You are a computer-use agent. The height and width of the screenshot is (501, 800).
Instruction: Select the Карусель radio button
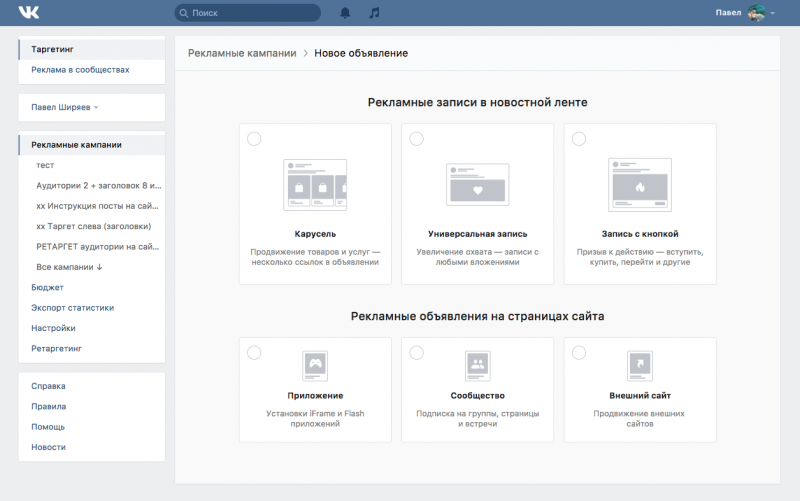pos(254,139)
